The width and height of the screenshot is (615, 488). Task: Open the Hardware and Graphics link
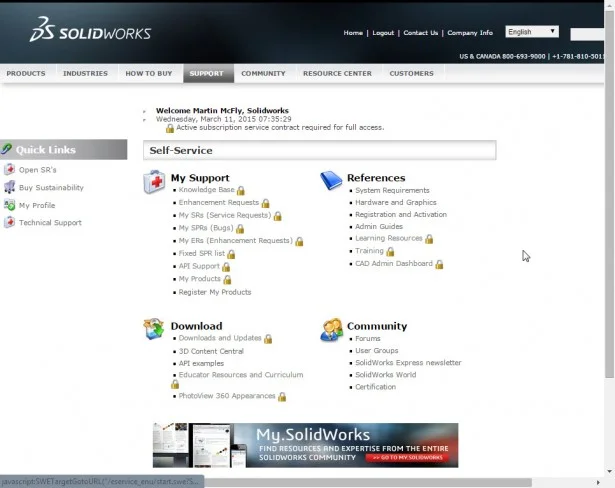(x=396, y=202)
